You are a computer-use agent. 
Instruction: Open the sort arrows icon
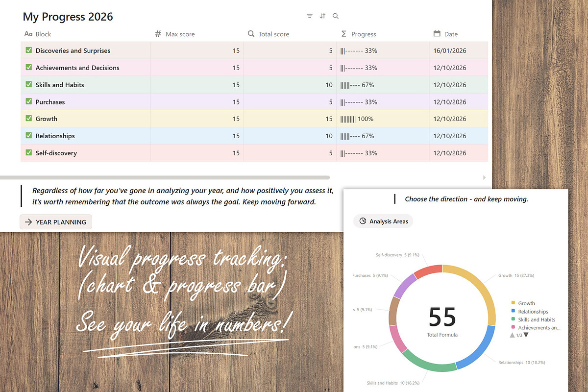click(322, 16)
